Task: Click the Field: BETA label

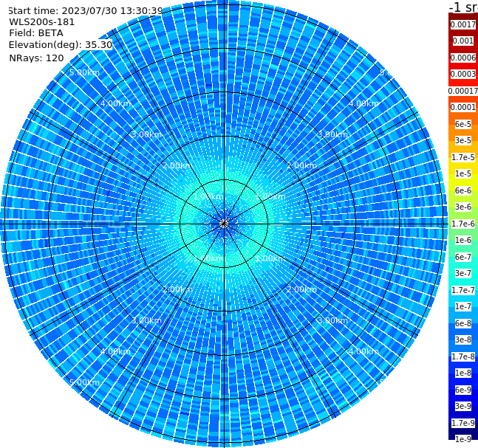Action: pos(36,33)
